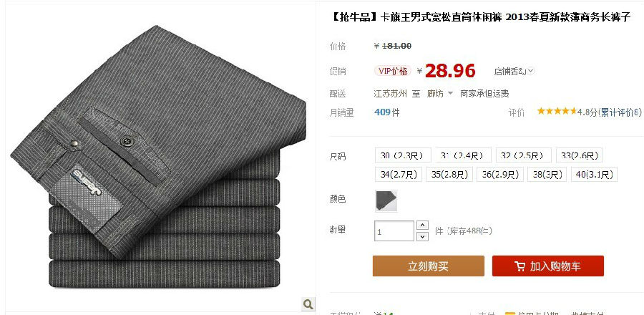The width and height of the screenshot is (644, 315).
Task: Pick size 36(2.9尺)
Action: (500, 174)
